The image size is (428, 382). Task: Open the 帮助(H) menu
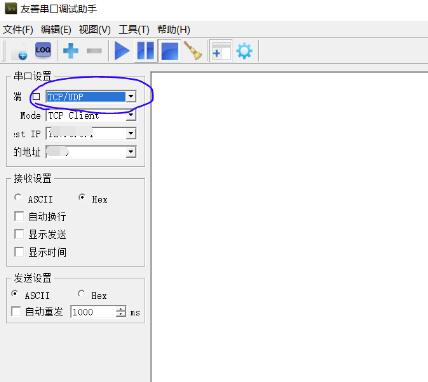pyautogui.click(x=174, y=29)
